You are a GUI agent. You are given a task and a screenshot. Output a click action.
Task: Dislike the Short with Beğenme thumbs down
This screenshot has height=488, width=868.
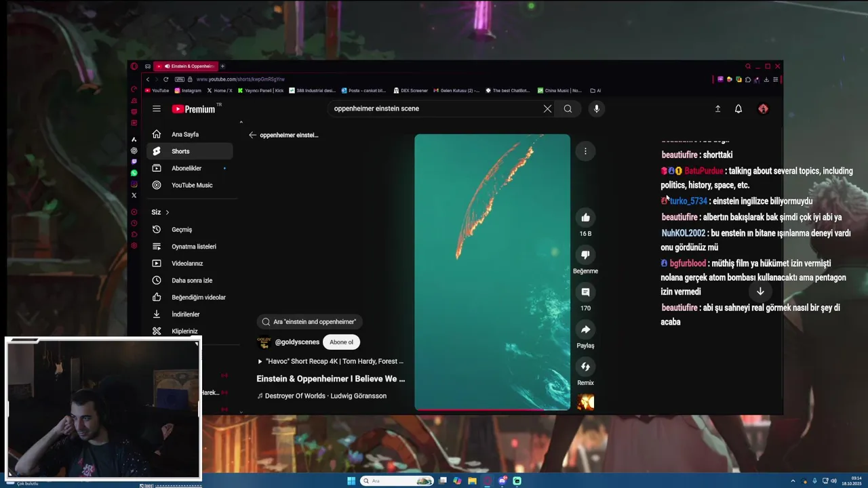click(x=585, y=254)
